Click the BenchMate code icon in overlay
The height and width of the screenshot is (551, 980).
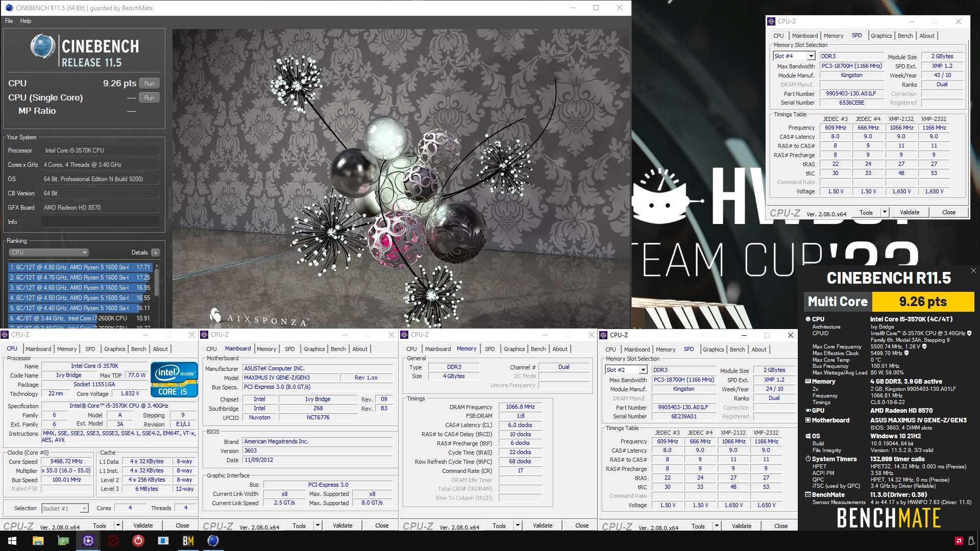click(x=808, y=494)
